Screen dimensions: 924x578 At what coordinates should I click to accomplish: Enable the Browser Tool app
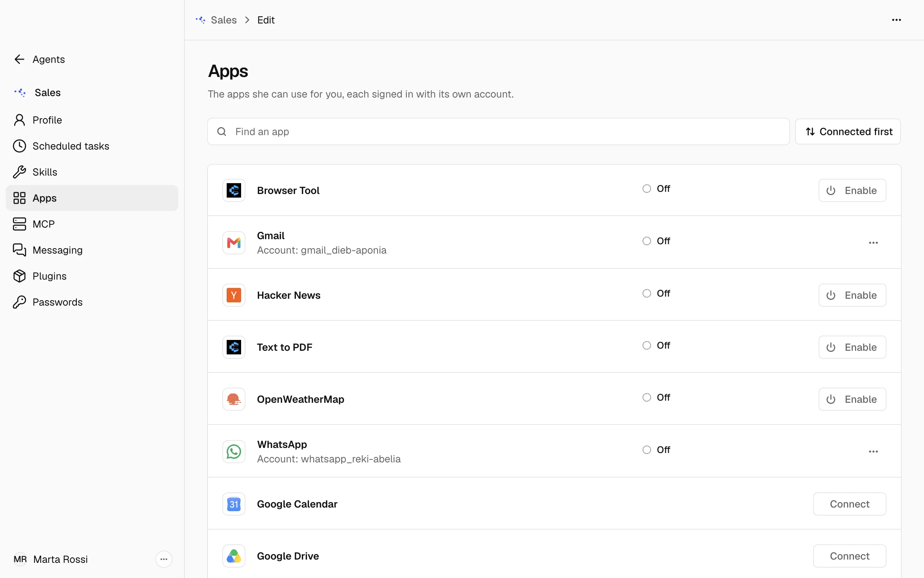click(x=852, y=190)
